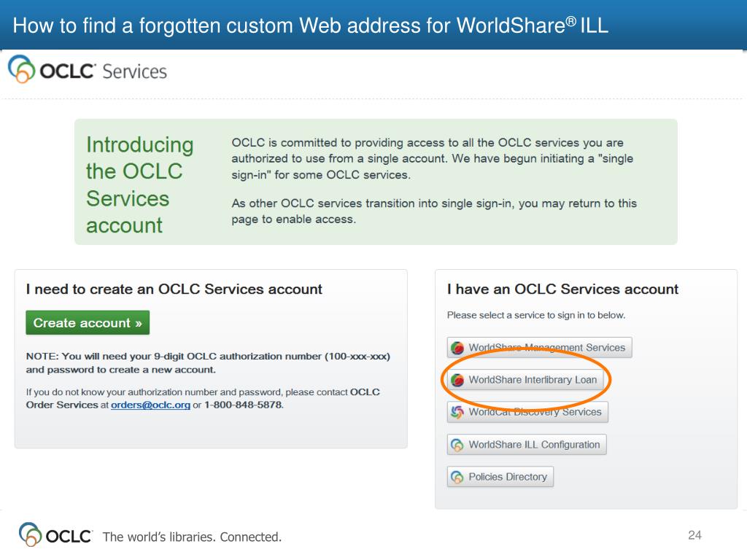747x560 pixels.
Task: Click 'I need to create an OCLC Services account' heading
Action: (174, 289)
